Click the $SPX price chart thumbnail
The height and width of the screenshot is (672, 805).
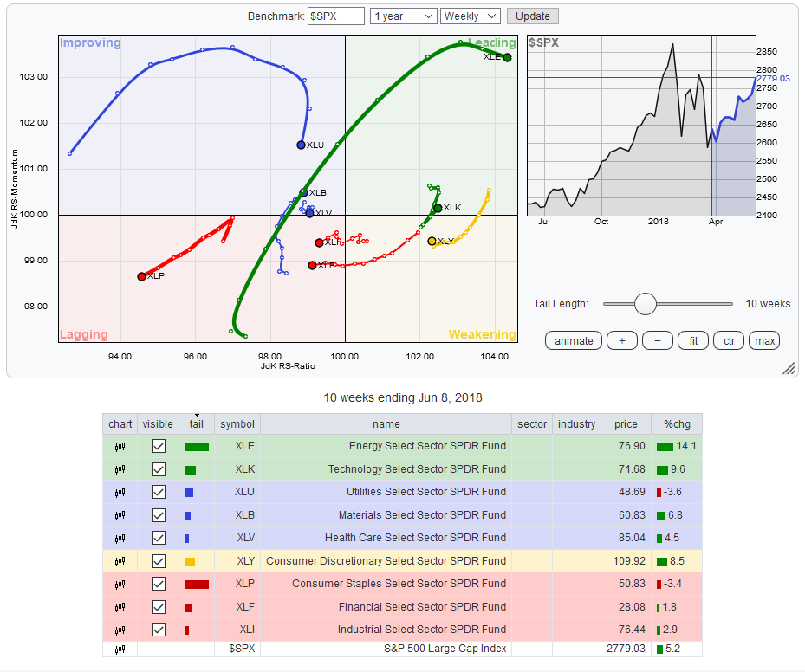(x=641, y=126)
